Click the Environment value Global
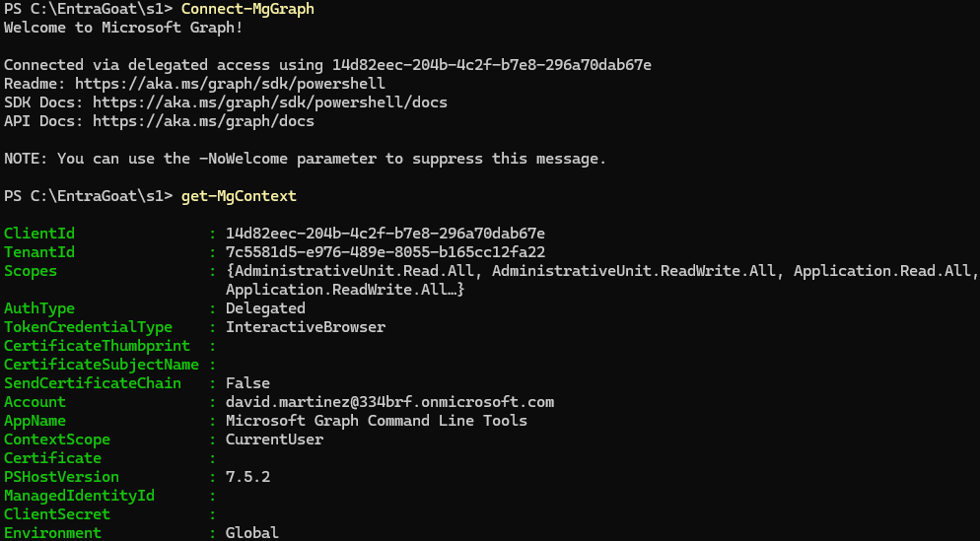 (x=251, y=533)
